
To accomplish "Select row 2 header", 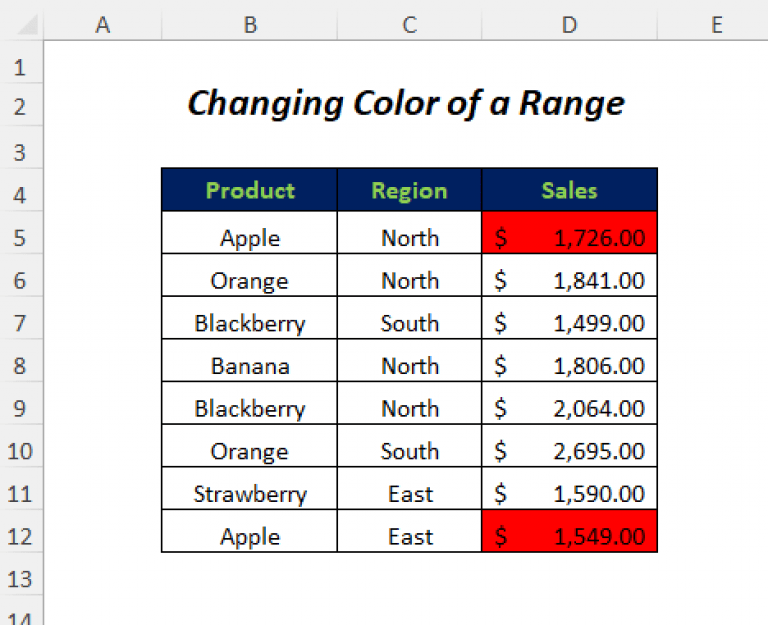I will (21, 105).
